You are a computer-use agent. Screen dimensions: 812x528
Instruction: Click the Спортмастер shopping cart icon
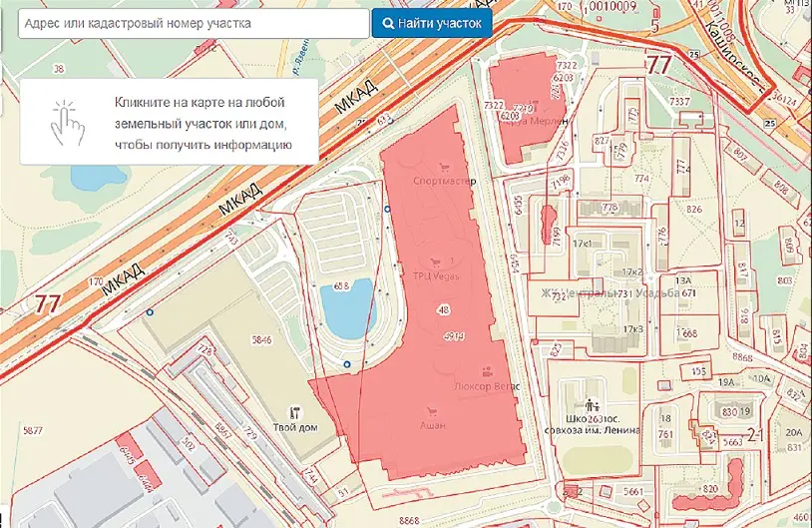click(443, 168)
